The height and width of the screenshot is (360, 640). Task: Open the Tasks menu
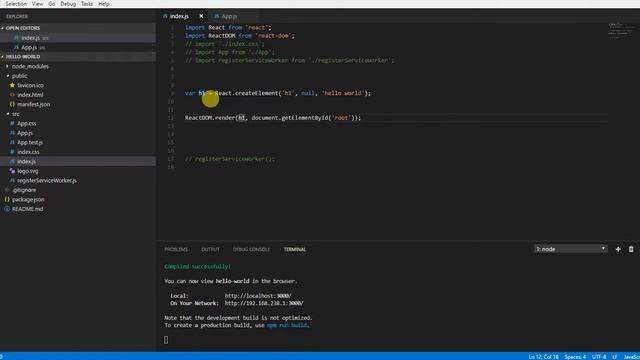[87, 4]
